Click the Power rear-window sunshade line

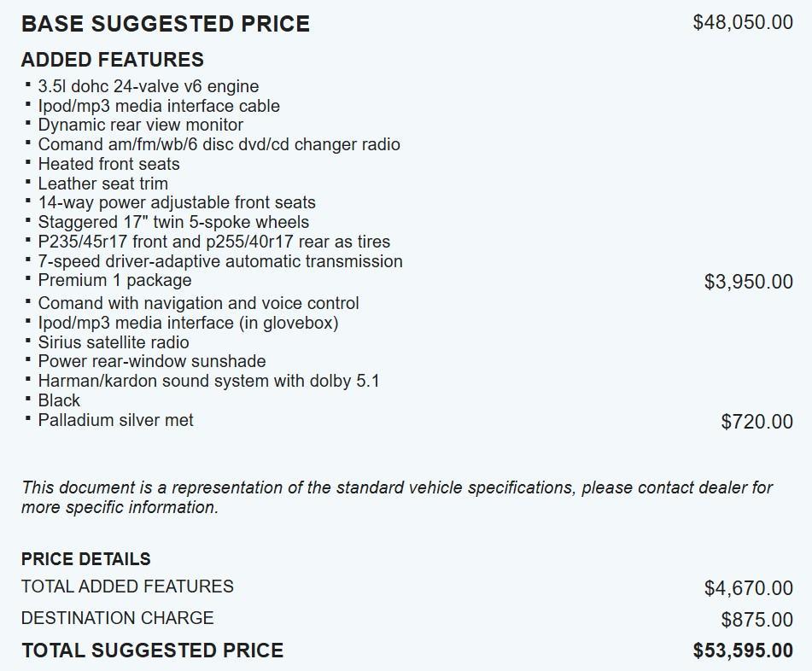click(151, 361)
